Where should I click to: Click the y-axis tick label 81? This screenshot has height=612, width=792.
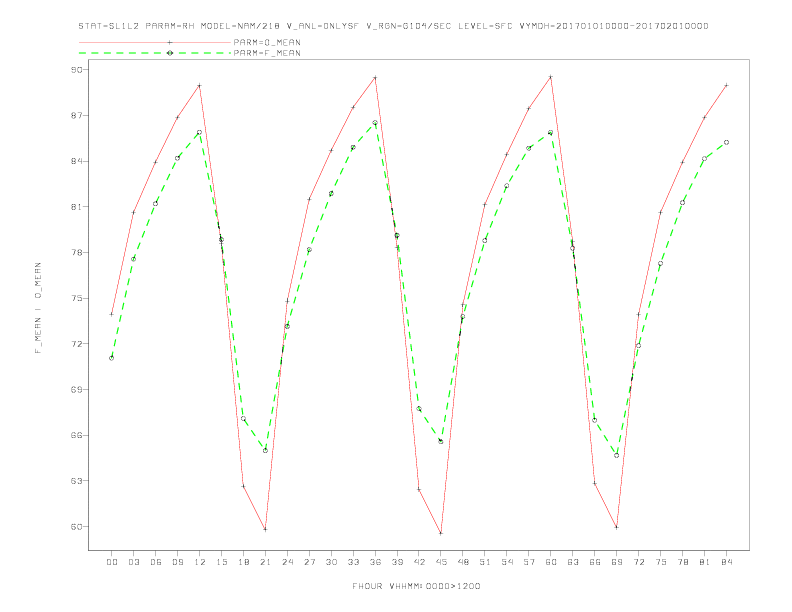[x=77, y=207]
